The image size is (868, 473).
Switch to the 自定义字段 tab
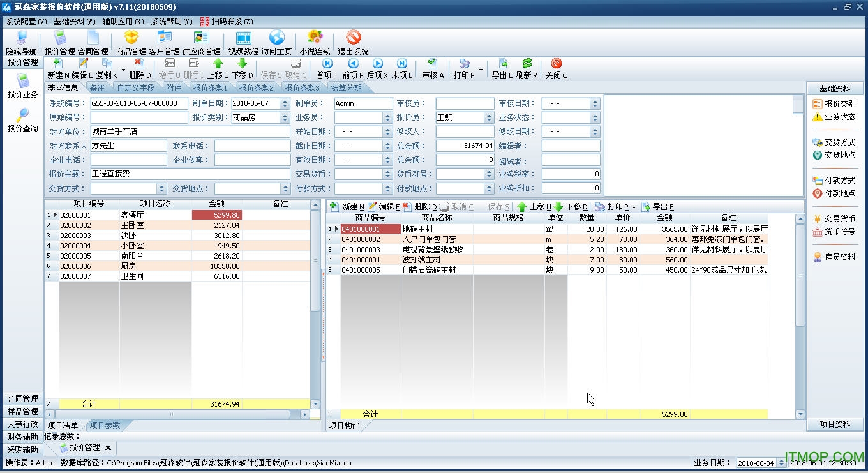tap(135, 88)
